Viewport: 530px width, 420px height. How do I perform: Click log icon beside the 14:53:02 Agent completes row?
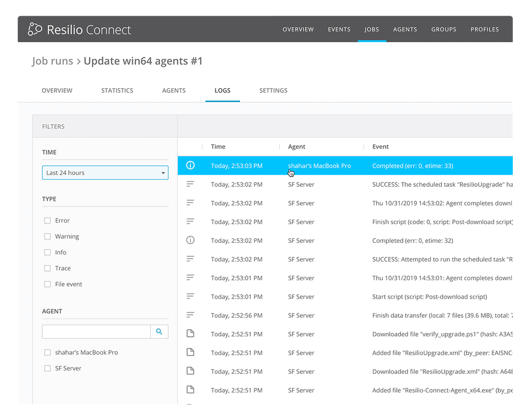[x=190, y=203]
